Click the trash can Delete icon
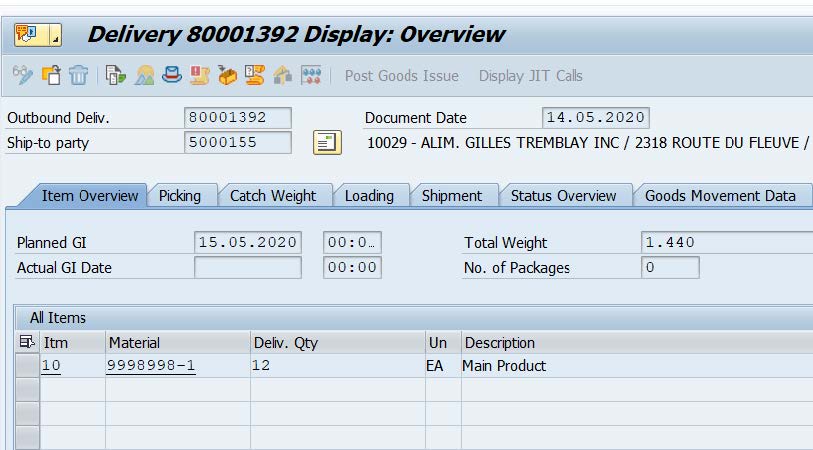813x450 pixels. point(79,76)
